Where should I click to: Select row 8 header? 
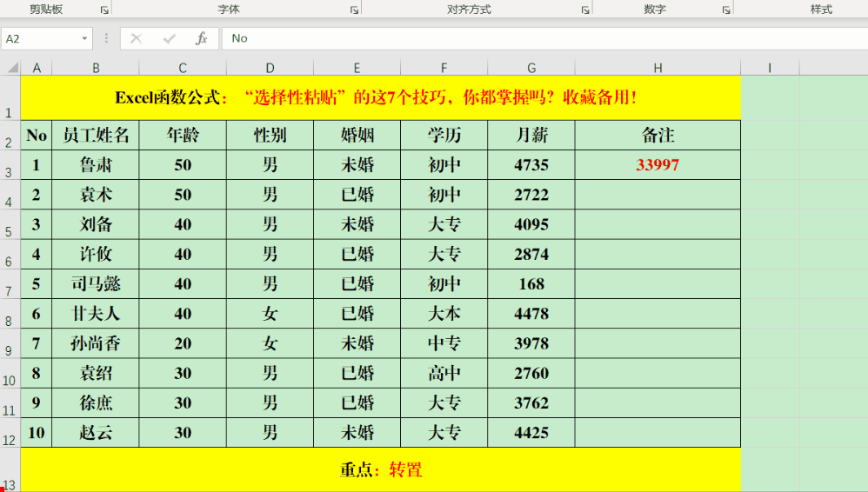coord(10,314)
